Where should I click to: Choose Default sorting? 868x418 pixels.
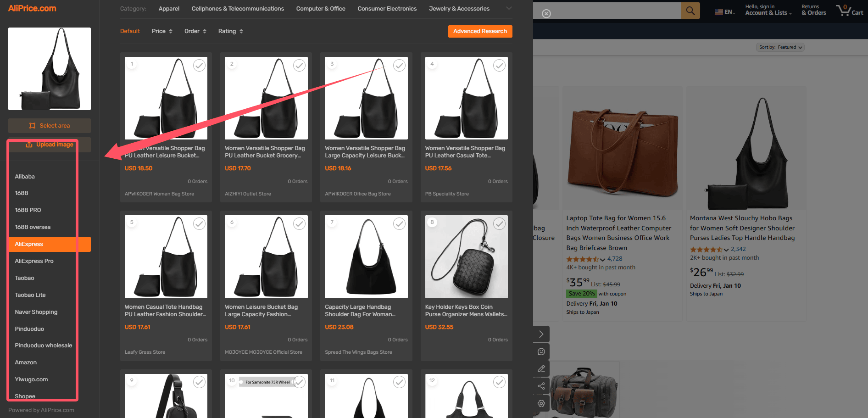click(130, 31)
